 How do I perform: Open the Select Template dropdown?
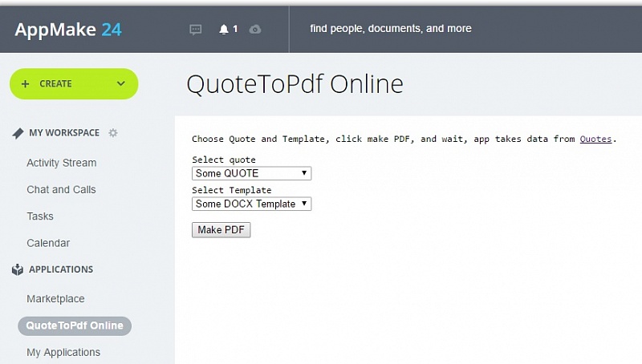tap(251, 204)
